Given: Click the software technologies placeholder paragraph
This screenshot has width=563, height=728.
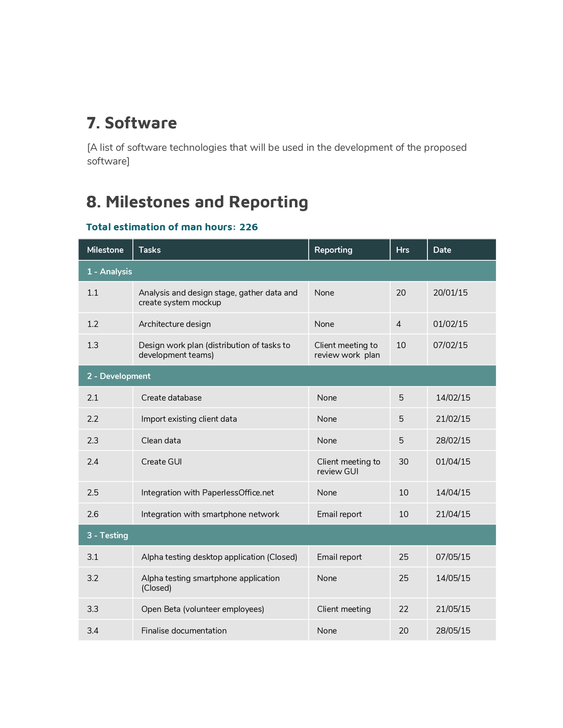Looking at the screenshot, I should (x=277, y=154).
